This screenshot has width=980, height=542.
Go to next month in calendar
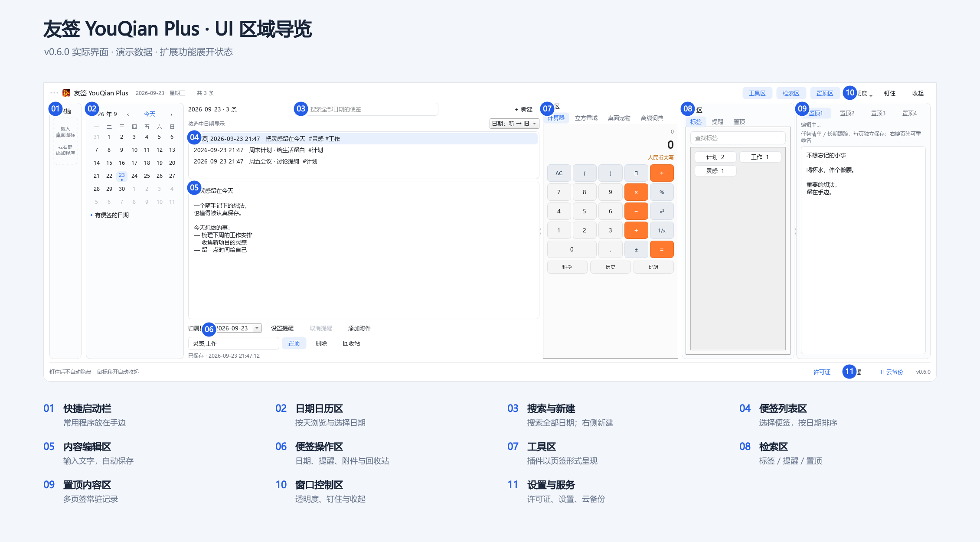[x=171, y=114]
